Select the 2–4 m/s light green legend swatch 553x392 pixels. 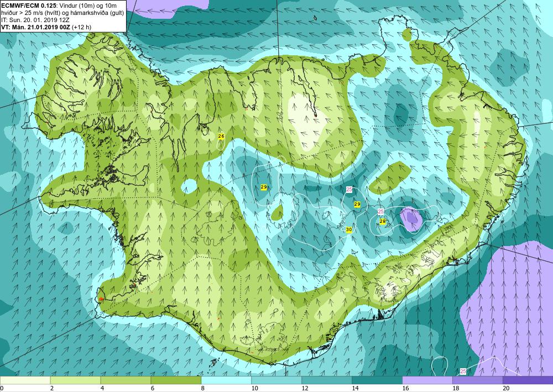point(75,380)
